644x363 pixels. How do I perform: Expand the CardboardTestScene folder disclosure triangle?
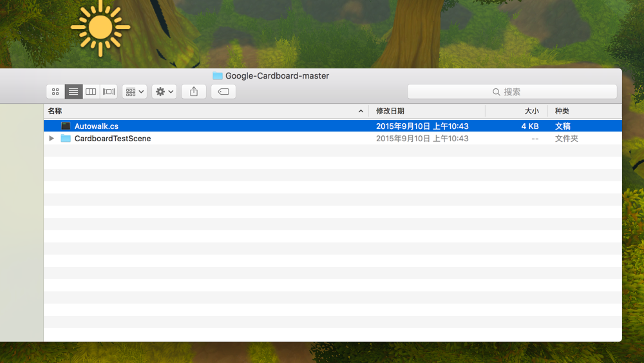[52, 139]
